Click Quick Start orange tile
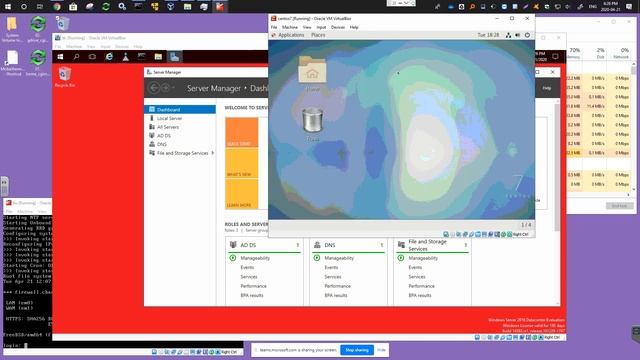Screen dimensions: 640x360 tap(242, 132)
